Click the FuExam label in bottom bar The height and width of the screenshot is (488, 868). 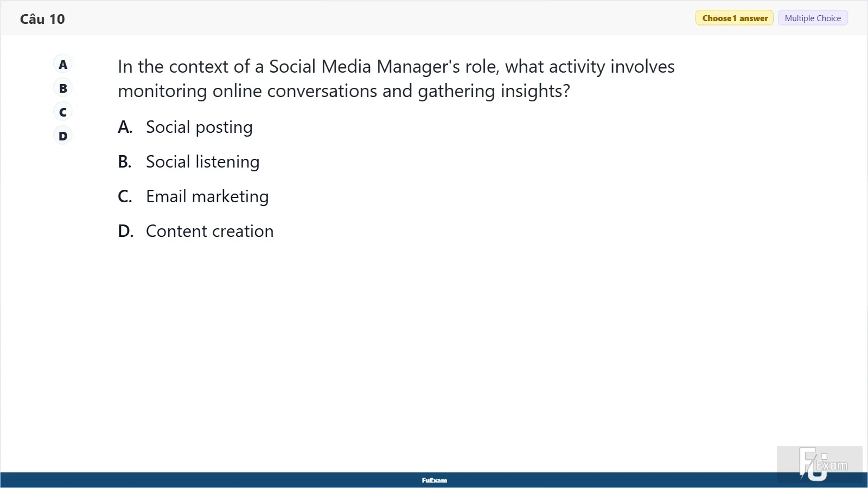click(435, 480)
